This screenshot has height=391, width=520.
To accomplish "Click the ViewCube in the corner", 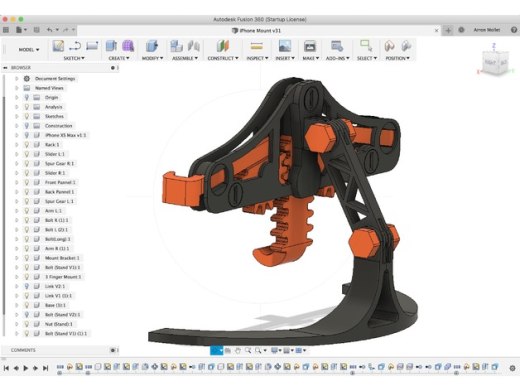I will coord(496,62).
